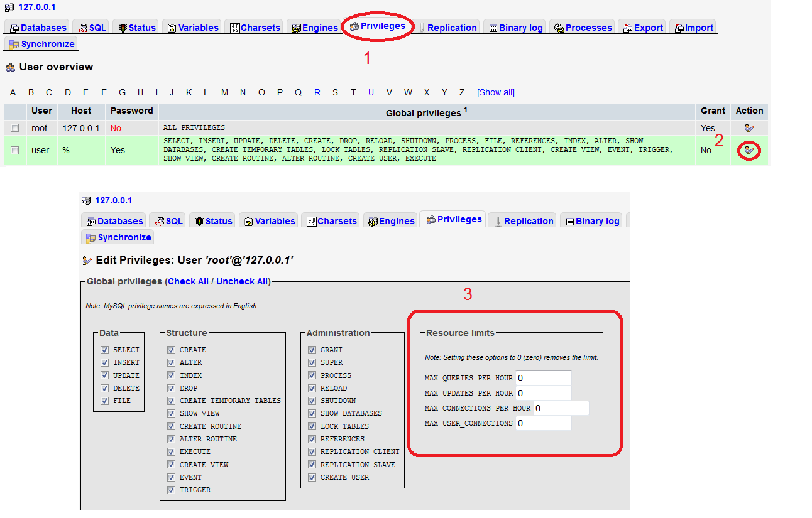Click the Status tab icon in top bar
812x518 pixels.
(x=123, y=28)
